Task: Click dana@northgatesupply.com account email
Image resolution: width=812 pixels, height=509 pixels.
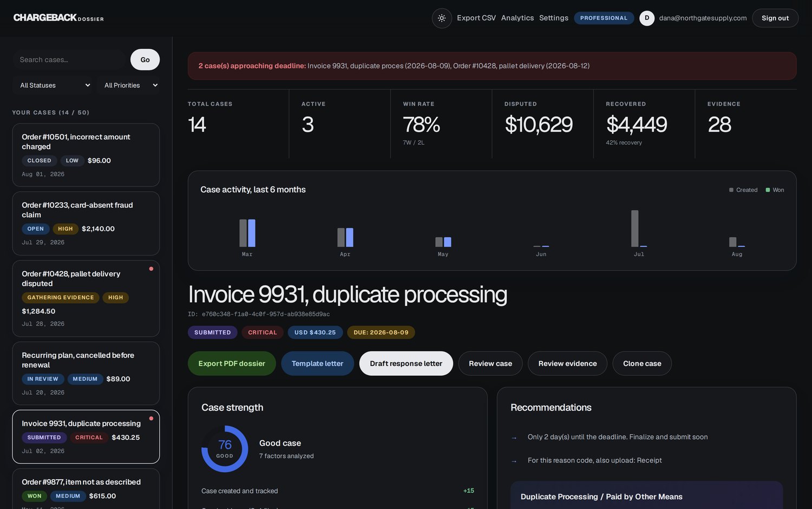Action: (x=703, y=18)
